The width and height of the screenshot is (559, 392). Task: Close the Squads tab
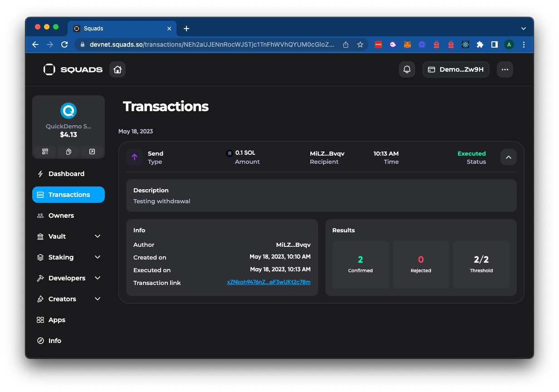pos(169,29)
